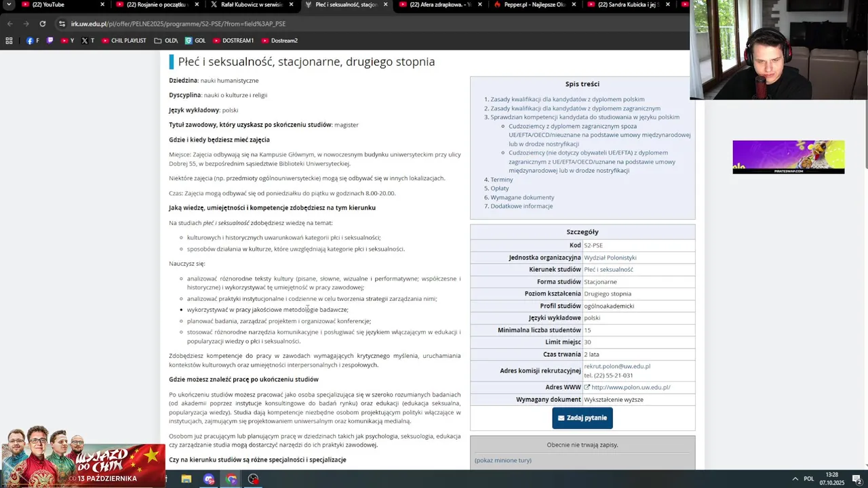The width and height of the screenshot is (868, 488).
Task: Select the Kod value S2-PSE
Action: (593, 245)
